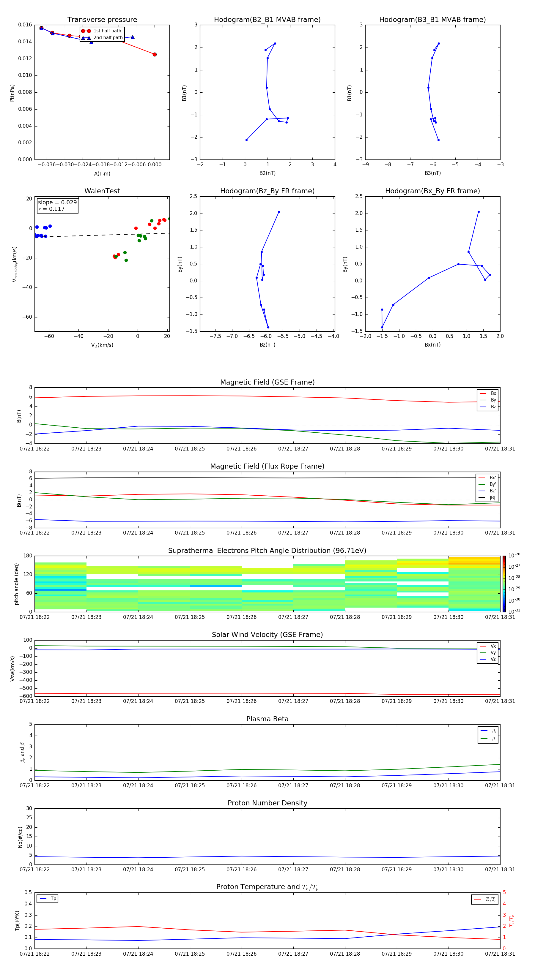The image size is (535, 980).
Task: Click 'Hodogram(Bx_By FR frame)' title
Action: click(x=432, y=191)
